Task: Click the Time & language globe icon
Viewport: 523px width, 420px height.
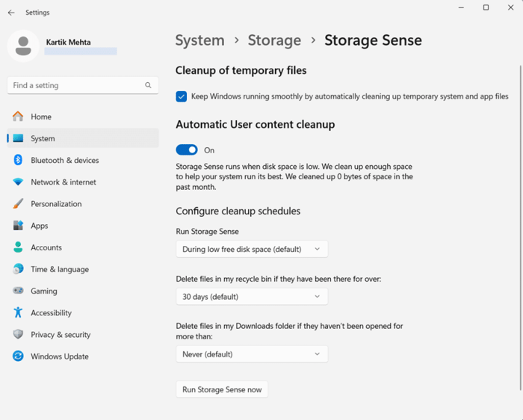Action: coord(18,269)
